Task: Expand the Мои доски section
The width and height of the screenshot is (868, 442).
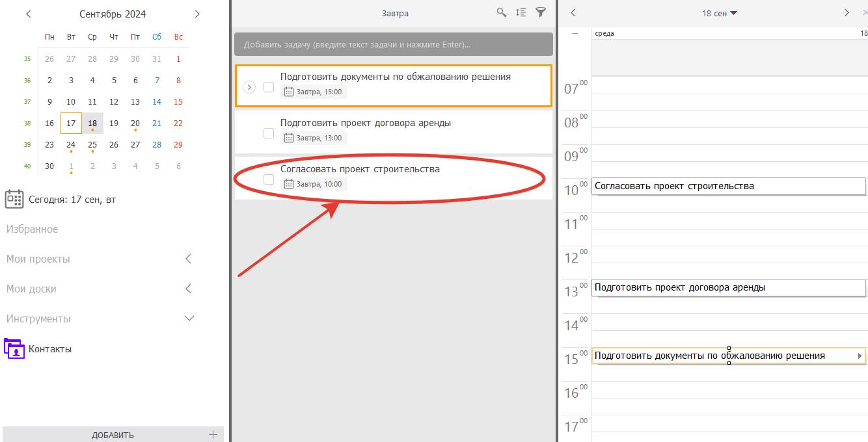Action: 189,289
